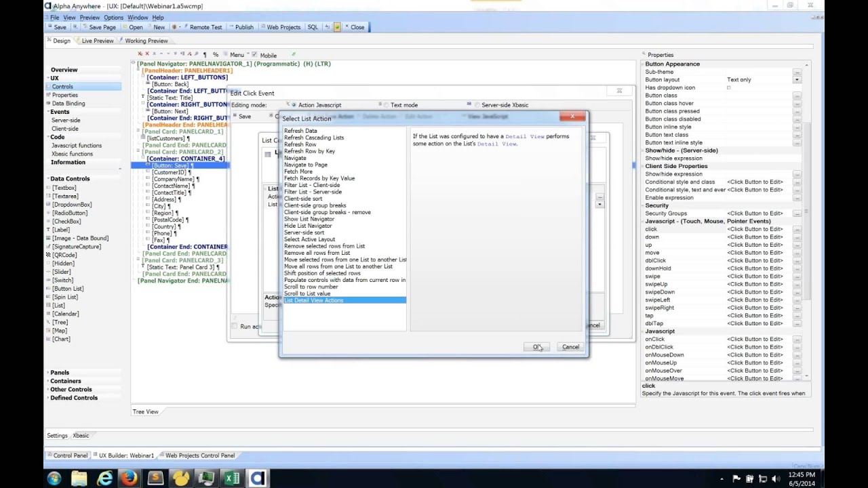868x488 pixels.
Task: Select 'Refresh Cascading Lists' action
Action: [x=314, y=138]
